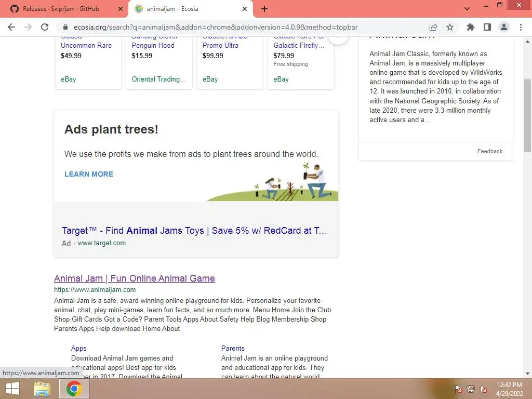Screen dimensions: 532x399
Task: Share this page via share icon
Action: pyautogui.click(x=433, y=27)
